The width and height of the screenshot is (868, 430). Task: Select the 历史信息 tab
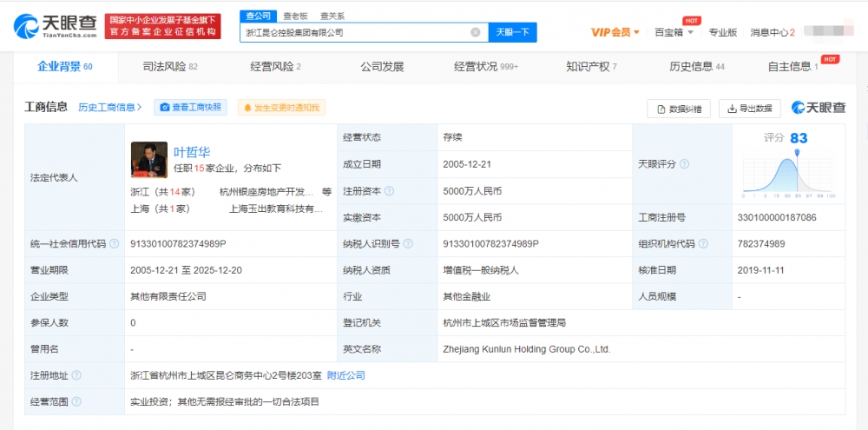coord(696,67)
